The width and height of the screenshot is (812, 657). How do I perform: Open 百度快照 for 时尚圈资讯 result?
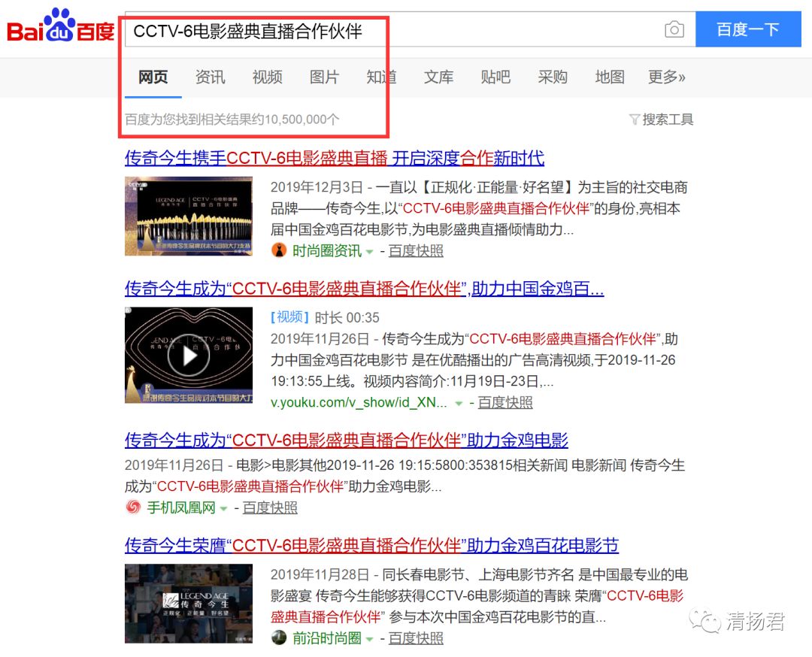[x=416, y=251]
